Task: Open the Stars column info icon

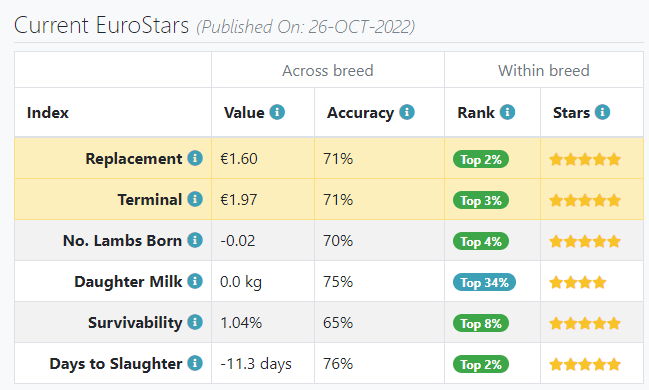Action: (x=602, y=112)
